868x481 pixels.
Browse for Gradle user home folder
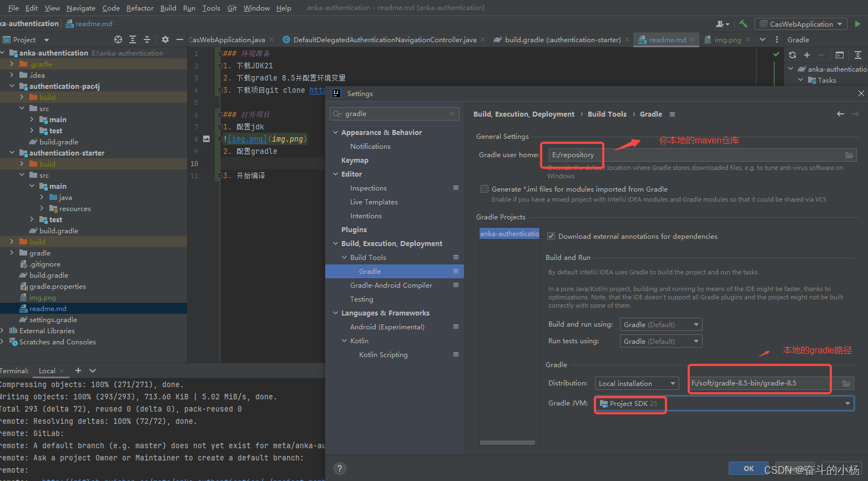[849, 155]
